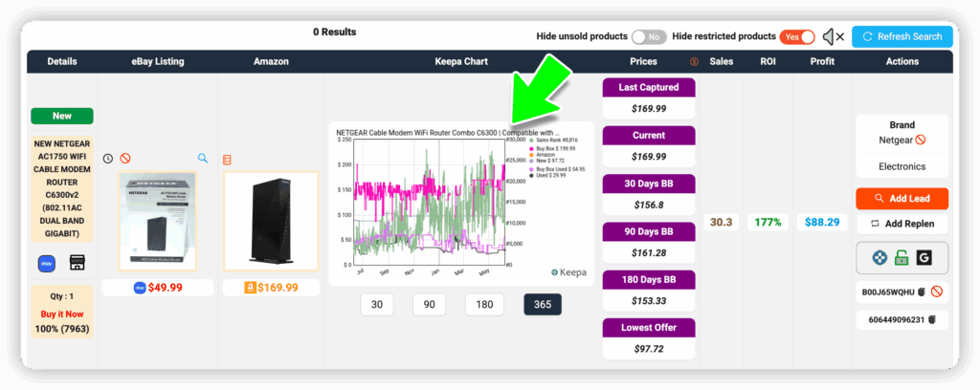Click the Prices column header
Screen dimensions: 980x390
(644, 61)
